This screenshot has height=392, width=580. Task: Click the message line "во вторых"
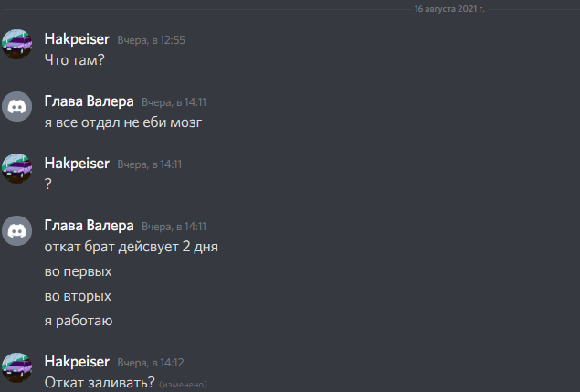pos(78,296)
